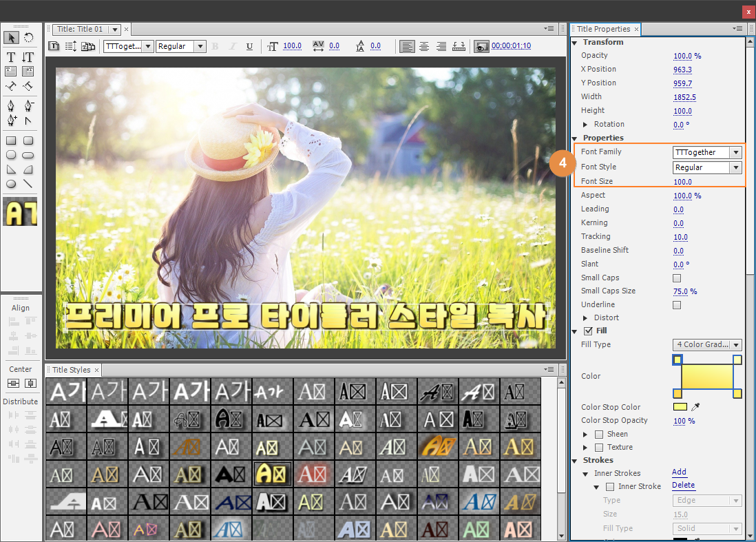Viewport: 756px width, 542px height.
Task: Collapse the Strokes section
Action: [x=575, y=461]
